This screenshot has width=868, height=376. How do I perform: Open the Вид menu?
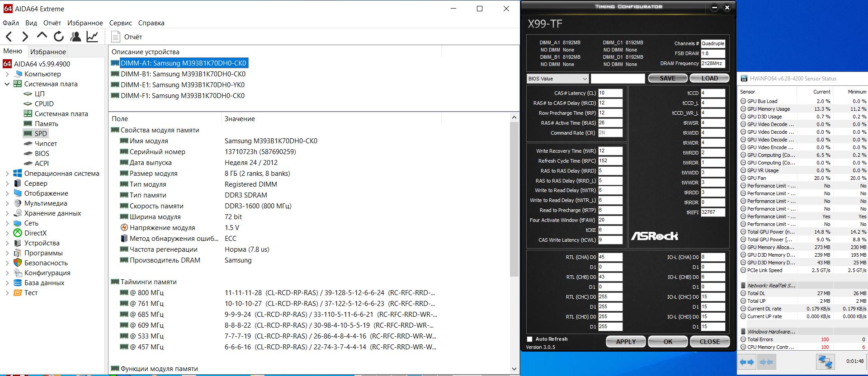coord(31,23)
